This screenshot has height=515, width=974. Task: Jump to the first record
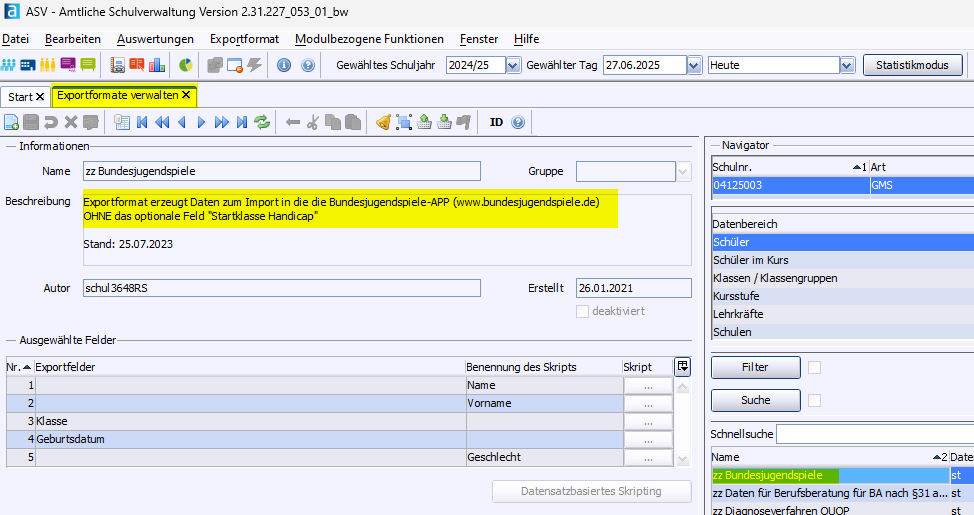(x=142, y=122)
